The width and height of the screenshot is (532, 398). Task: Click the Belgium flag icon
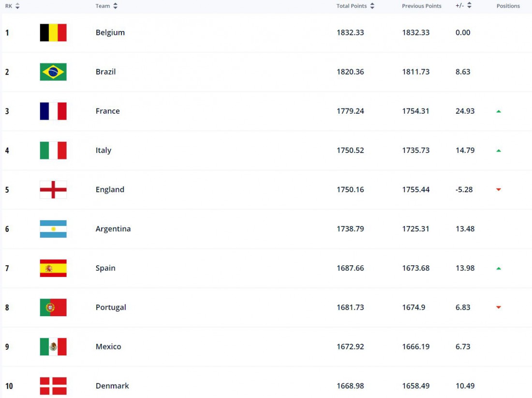53,32
